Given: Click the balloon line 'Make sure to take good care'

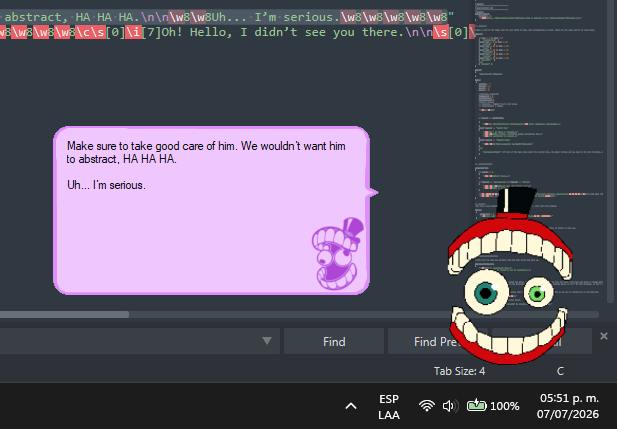Looking at the screenshot, I should 206,146.
